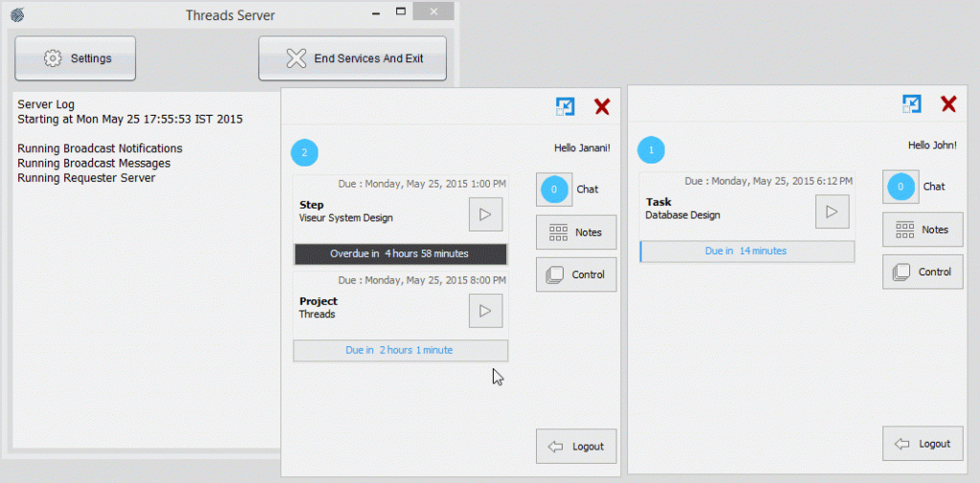Viewport: 980px width, 483px height.
Task: Open Notes in John's window
Action: [x=923, y=230]
